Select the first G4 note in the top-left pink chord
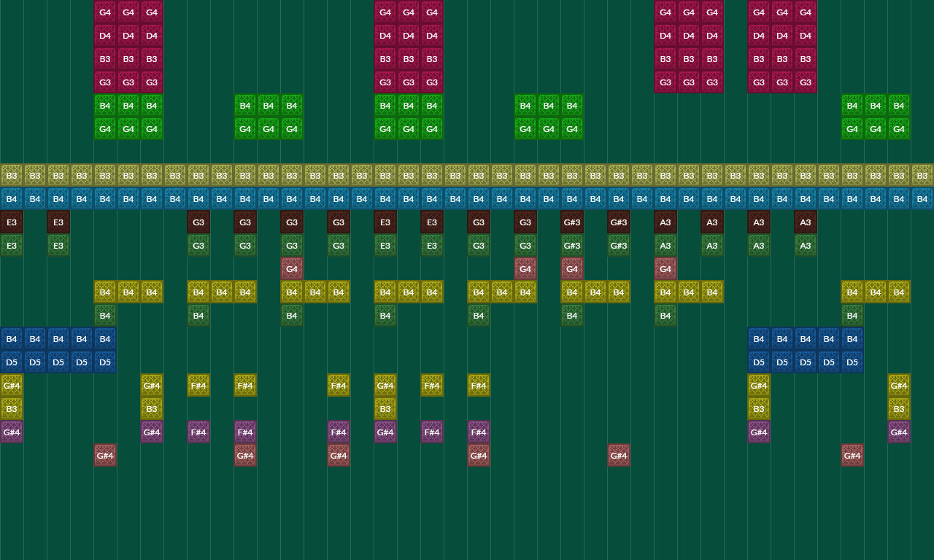 click(104, 12)
